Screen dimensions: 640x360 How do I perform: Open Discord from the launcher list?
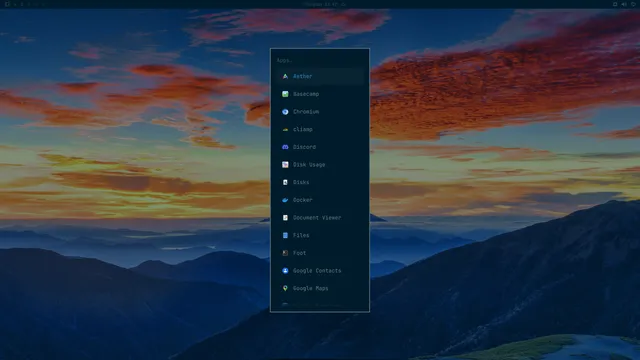click(x=320, y=147)
